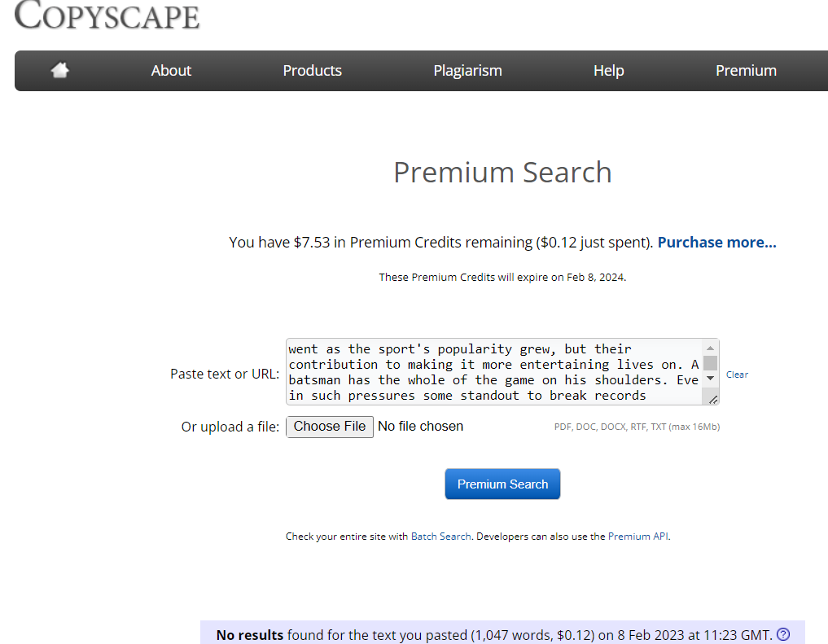Open the Help menu
Screen dimensions: 828x644
[608, 71]
